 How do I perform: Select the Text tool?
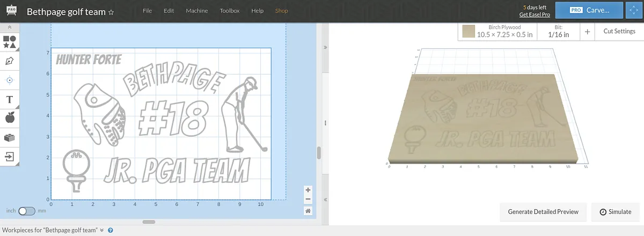(x=9, y=99)
